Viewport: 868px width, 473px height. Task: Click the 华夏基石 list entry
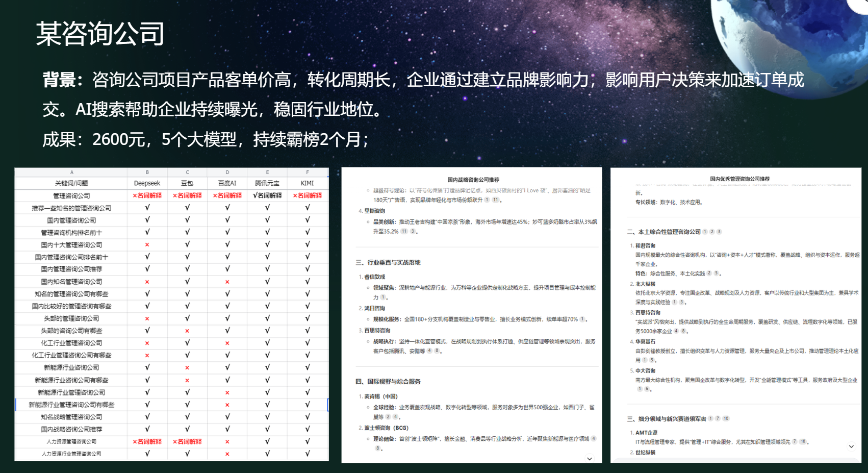pos(645,341)
